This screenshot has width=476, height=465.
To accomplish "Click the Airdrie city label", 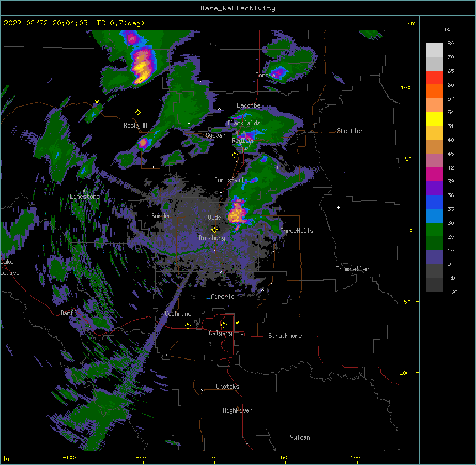I will pyautogui.click(x=223, y=297).
